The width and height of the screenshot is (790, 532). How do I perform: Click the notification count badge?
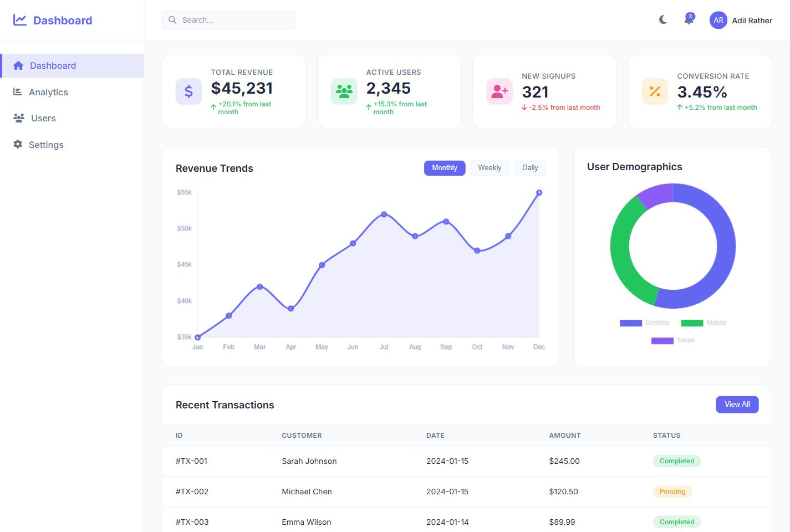690,17
